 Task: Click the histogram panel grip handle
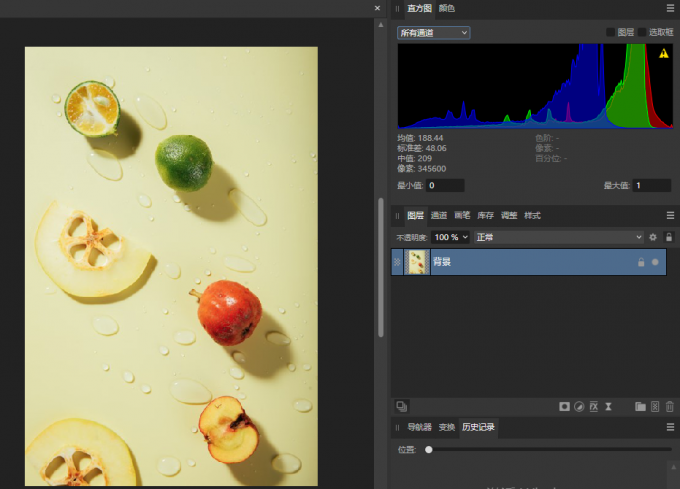397,9
